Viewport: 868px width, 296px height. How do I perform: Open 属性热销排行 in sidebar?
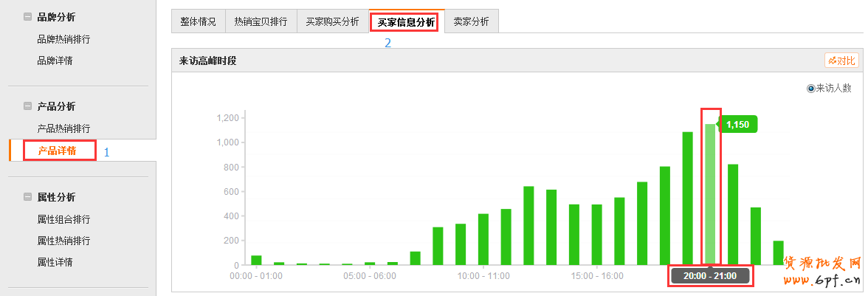pos(63,241)
